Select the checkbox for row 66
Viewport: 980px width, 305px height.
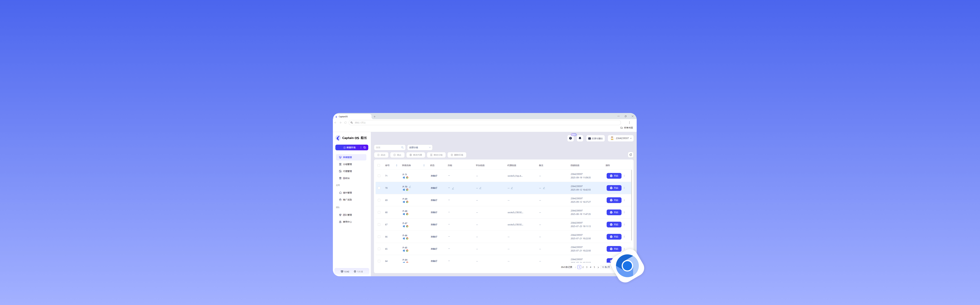379,237
